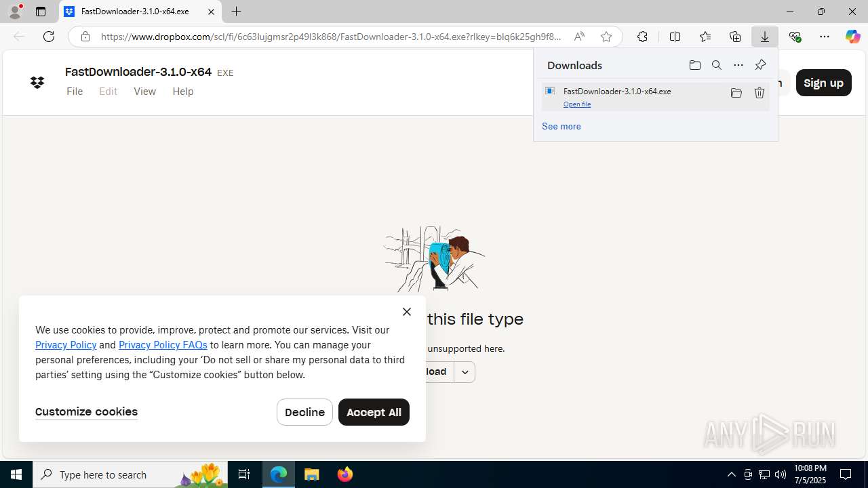The height and width of the screenshot is (488, 868).
Task: Pin the Downloads panel
Action: 760,65
